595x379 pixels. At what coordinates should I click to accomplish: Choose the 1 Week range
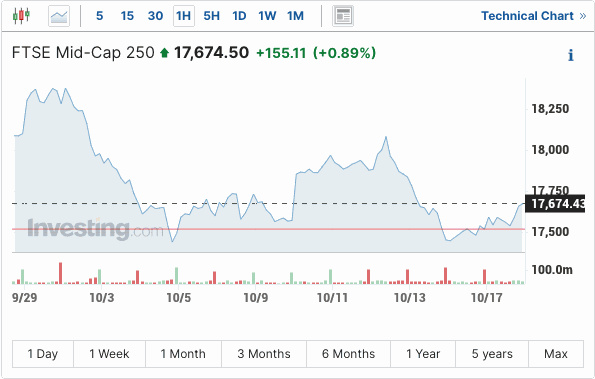pyautogui.click(x=109, y=354)
